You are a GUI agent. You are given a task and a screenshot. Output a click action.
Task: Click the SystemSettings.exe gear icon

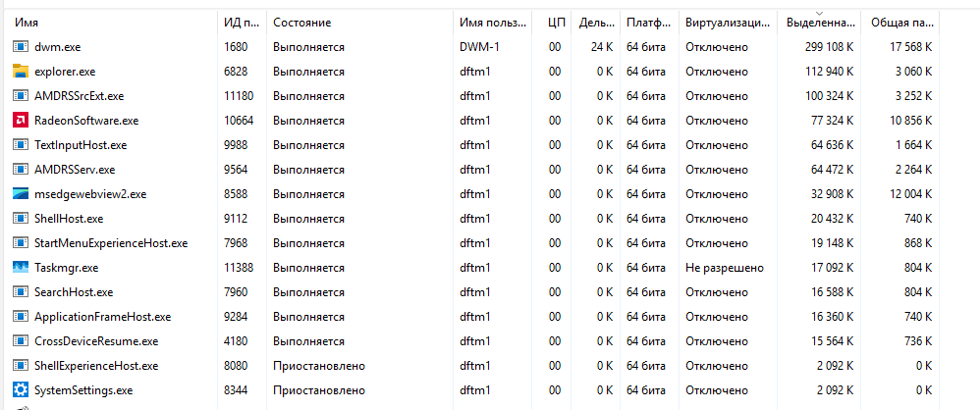[21, 390]
